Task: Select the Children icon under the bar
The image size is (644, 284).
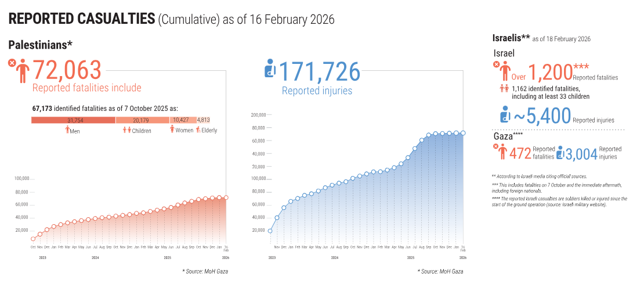Action: coord(127,130)
